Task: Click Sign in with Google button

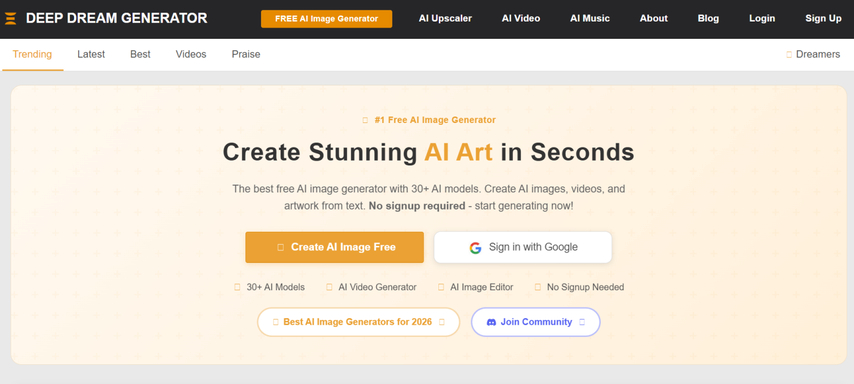Action: point(523,247)
